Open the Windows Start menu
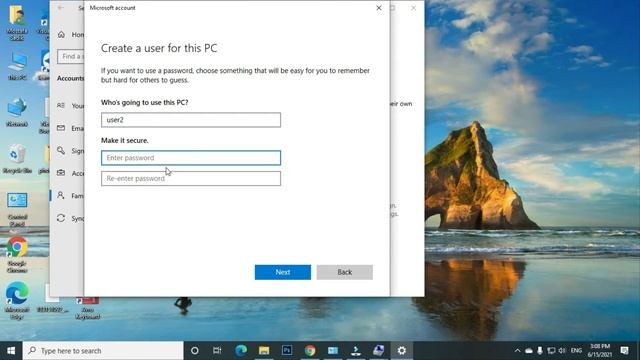The image size is (640, 360). [x=11, y=351]
